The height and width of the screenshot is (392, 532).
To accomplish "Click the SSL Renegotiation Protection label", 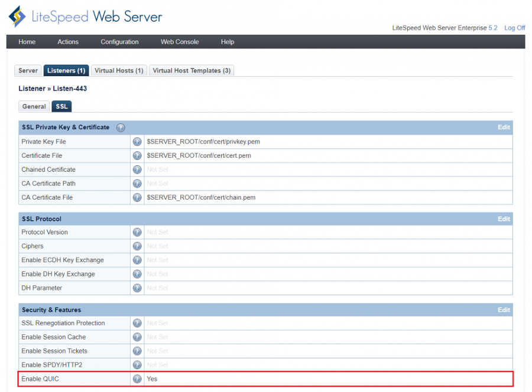I will click(x=63, y=323).
